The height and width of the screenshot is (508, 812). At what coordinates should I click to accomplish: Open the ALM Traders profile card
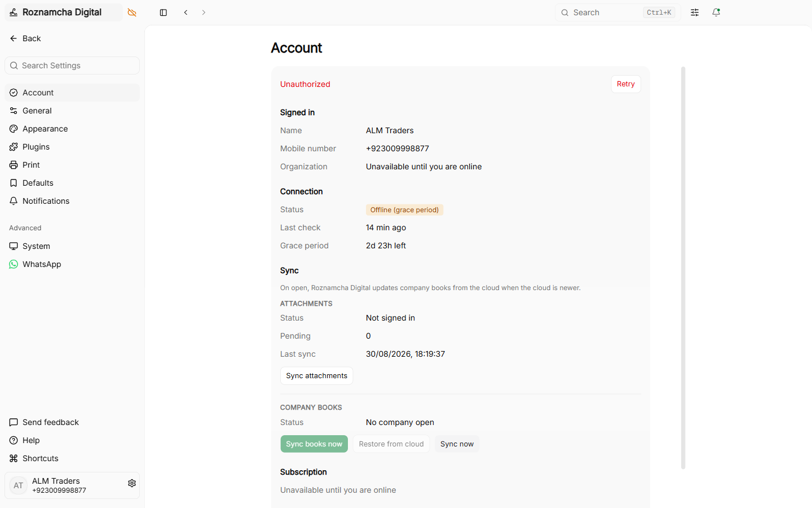click(x=72, y=485)
